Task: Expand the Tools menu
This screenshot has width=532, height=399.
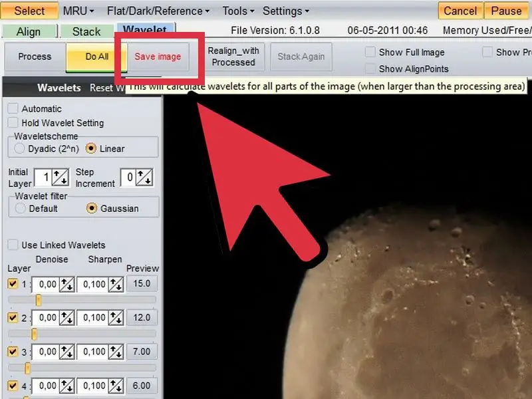Action: tap(238, 11)
